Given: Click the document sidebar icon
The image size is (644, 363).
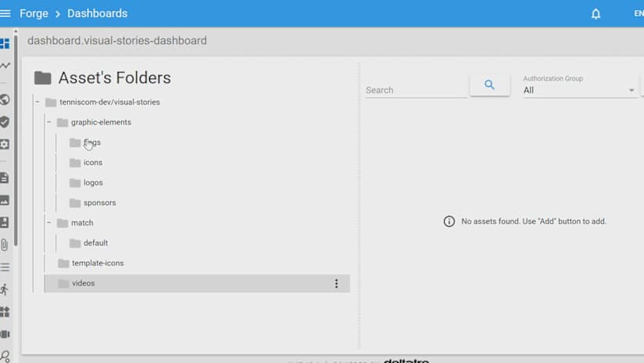Looking at the screenshot, I should (5, 178).
